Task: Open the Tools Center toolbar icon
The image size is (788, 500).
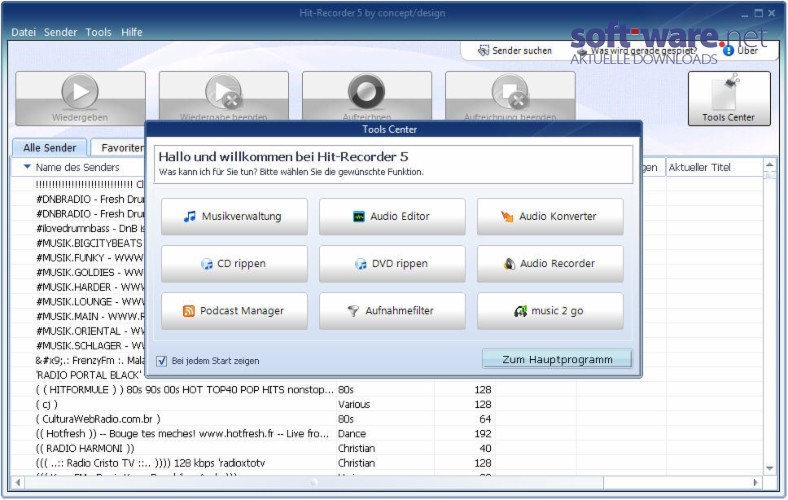Action: coord(729,98)
